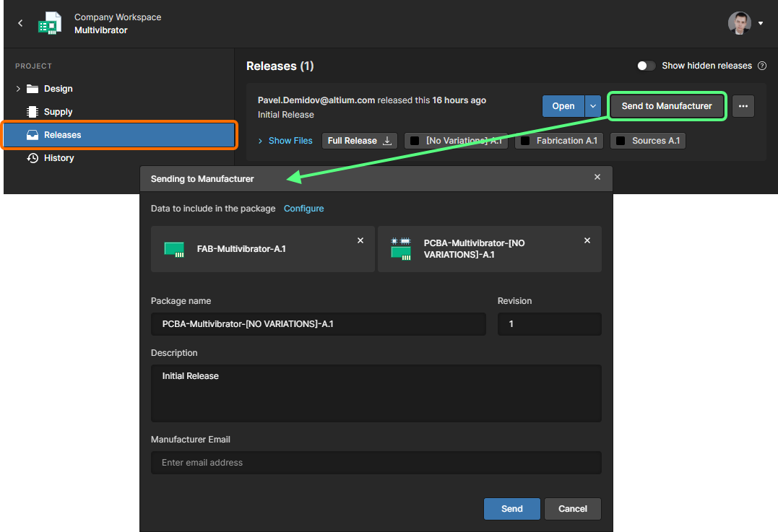This screenshot has width=778, height=532.
Task: Click the Fabrication A.1 chip
Action: (560, 141)
